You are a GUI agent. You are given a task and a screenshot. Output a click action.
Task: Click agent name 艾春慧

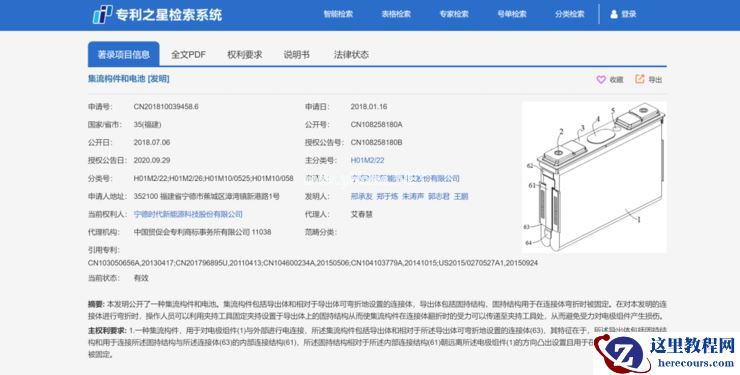click(362, 214)
